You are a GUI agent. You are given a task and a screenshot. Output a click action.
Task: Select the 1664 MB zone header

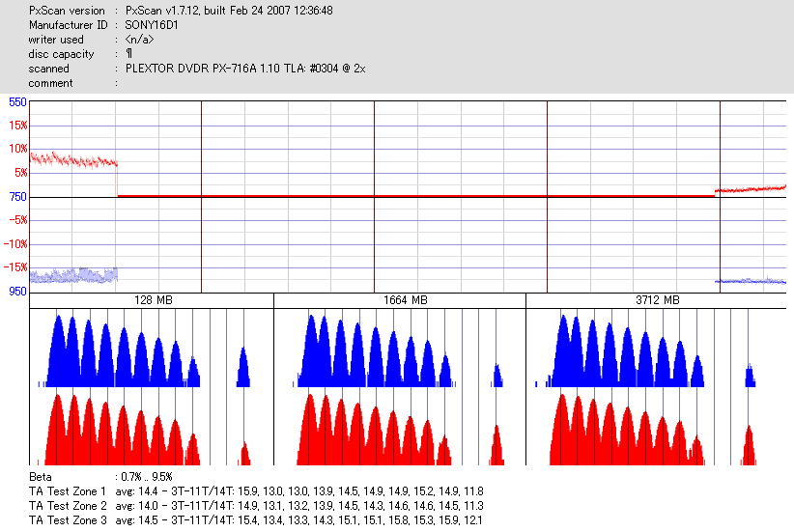pyautogui.click(x=405, y=300)
